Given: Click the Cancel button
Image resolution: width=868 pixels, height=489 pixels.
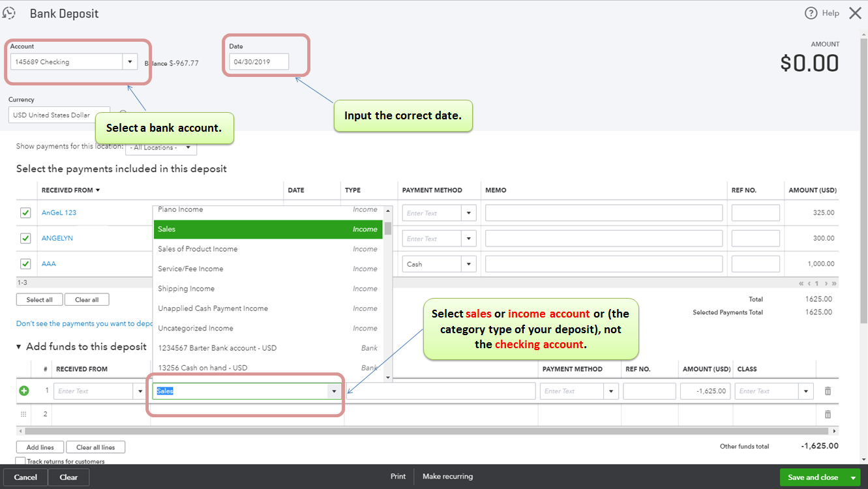Looking at the screenshot, I should point(25,477).
